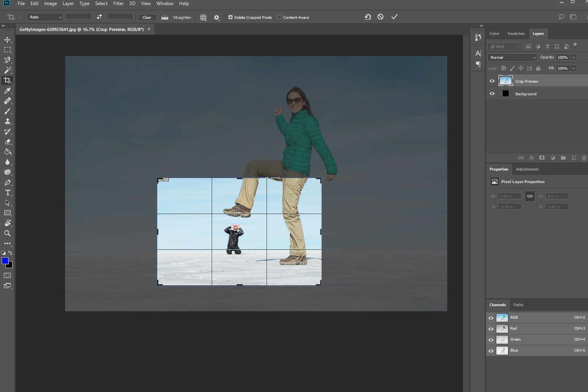This screenshot has width=588, height=392.
Task: Open the Opacity dropdown in Layers panel
Action: point(573,57)
